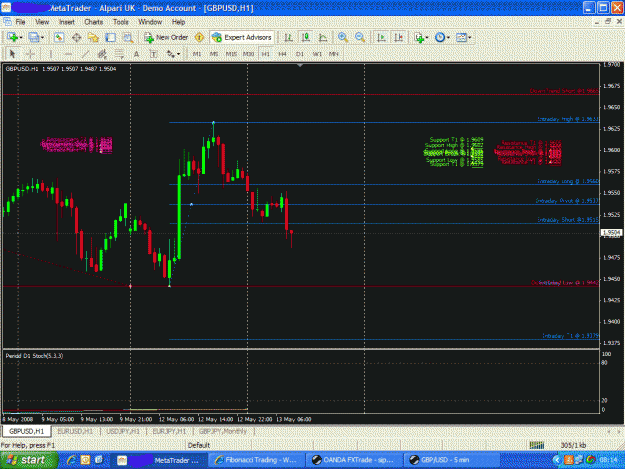This screenshot has height=469, width=625.
Task: Zoom in on the chart
Action: 342,37
